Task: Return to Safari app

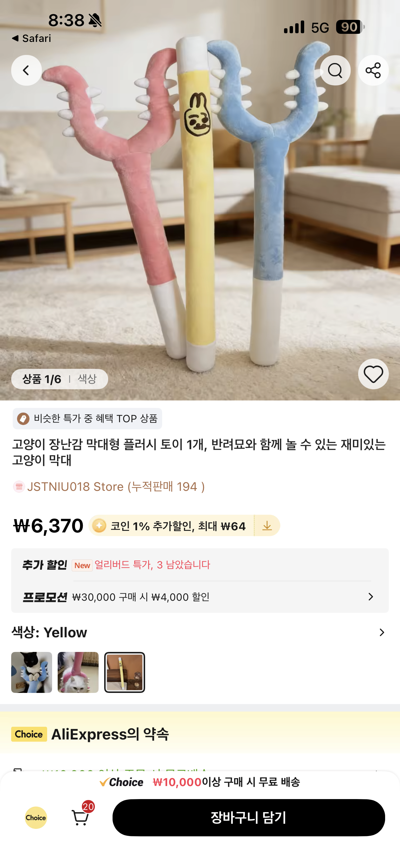Action: [31, 38]
